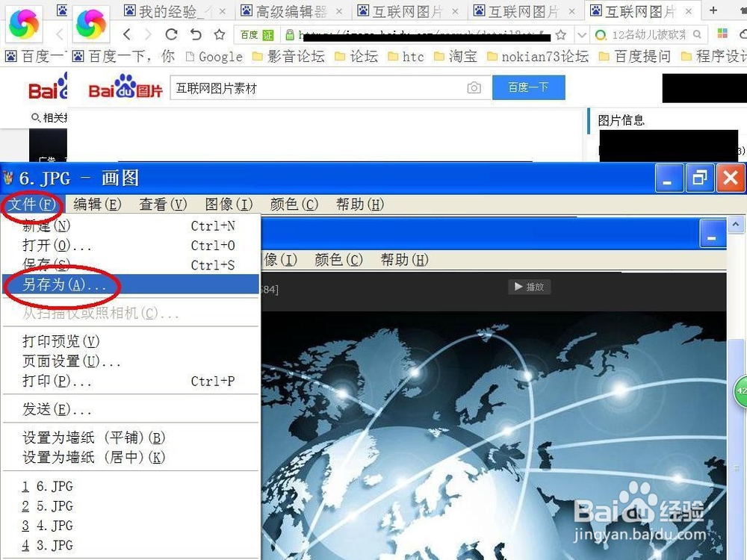Open the 查看(V) menu in Paint
The width and height of the screenshot is (747, 560).
(x=163, y=205)
